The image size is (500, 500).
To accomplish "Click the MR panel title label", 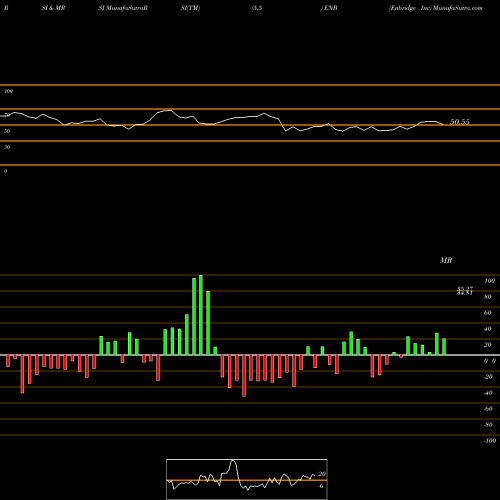I will coord(446,260).
